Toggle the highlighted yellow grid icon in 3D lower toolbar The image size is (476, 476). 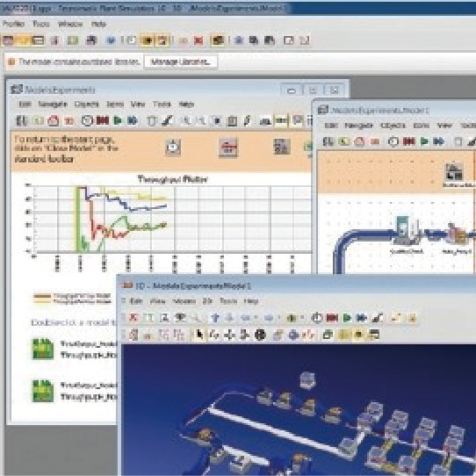[344, 335]
